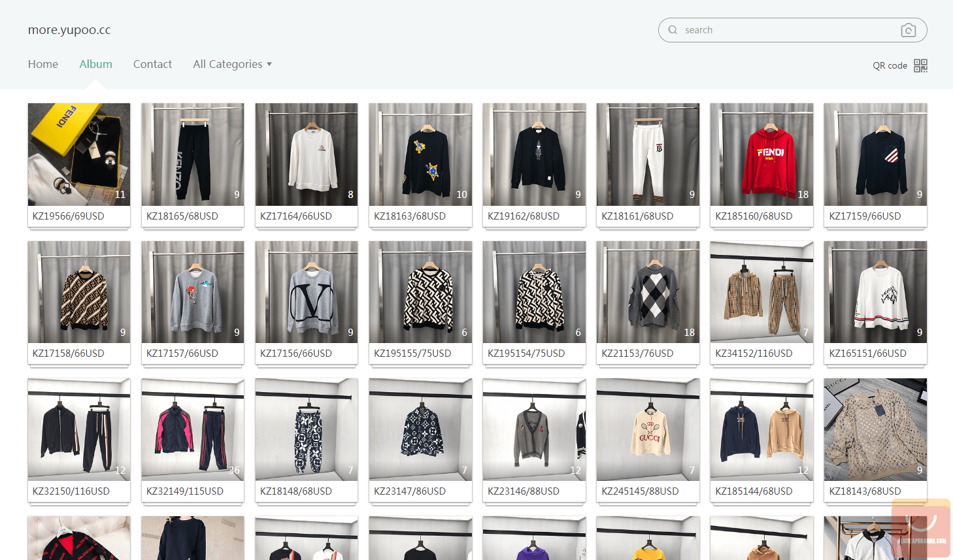
Task: Open album KZ195154/75USD thumbnail
Action: pos(534,292)
